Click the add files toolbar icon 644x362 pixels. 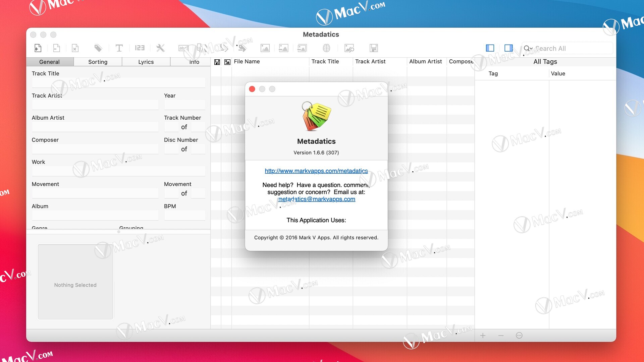[38, 48]
